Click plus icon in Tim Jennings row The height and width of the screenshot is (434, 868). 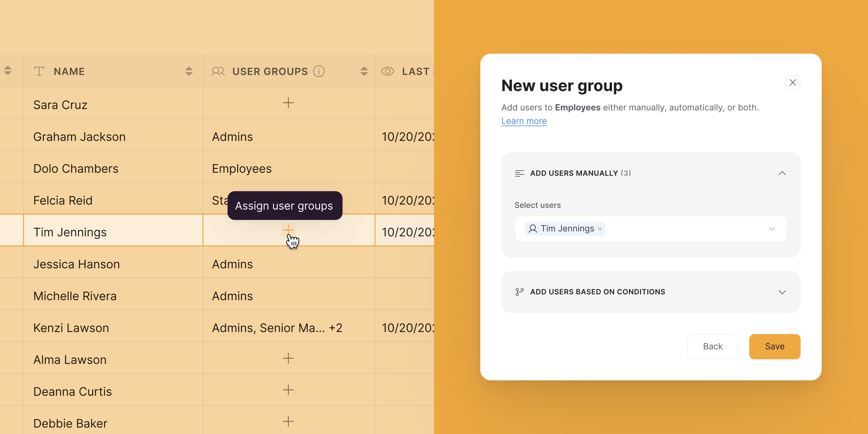tap(288, 230)
